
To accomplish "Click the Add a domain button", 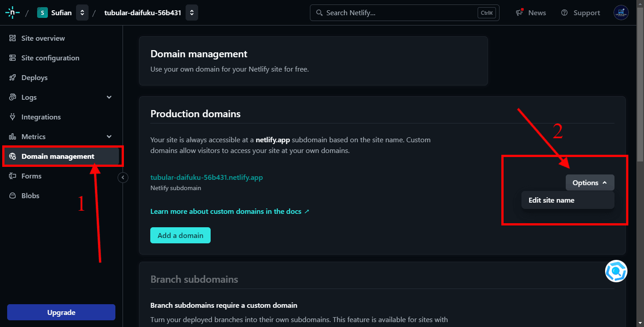I will coord(180,235).
